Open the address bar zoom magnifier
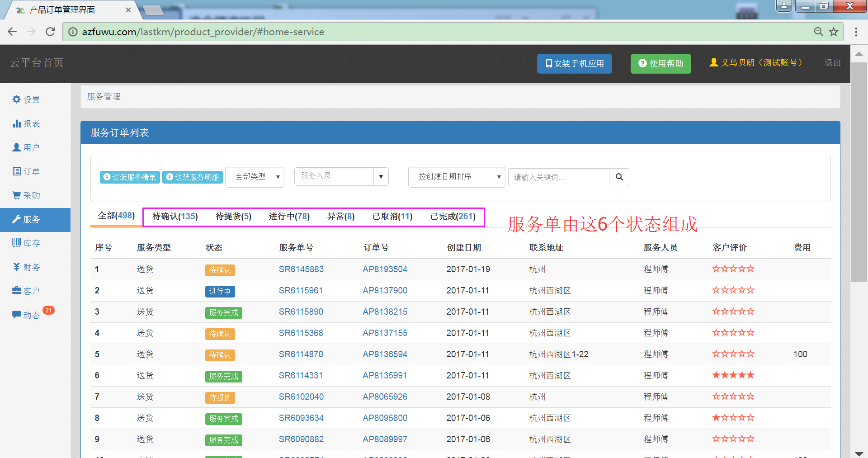The height and width of the screenshot is (458, 868). 818,32
